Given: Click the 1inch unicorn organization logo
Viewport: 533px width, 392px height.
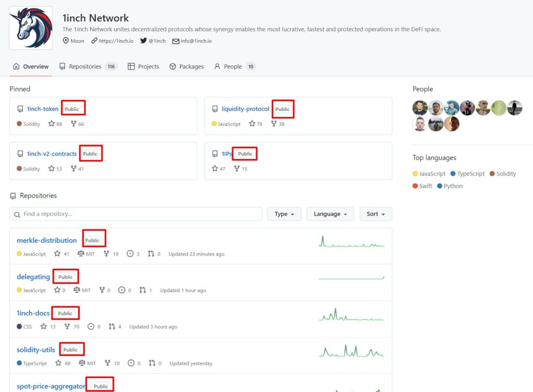Looking at the screenshot, I should click(x=31, y=28).
